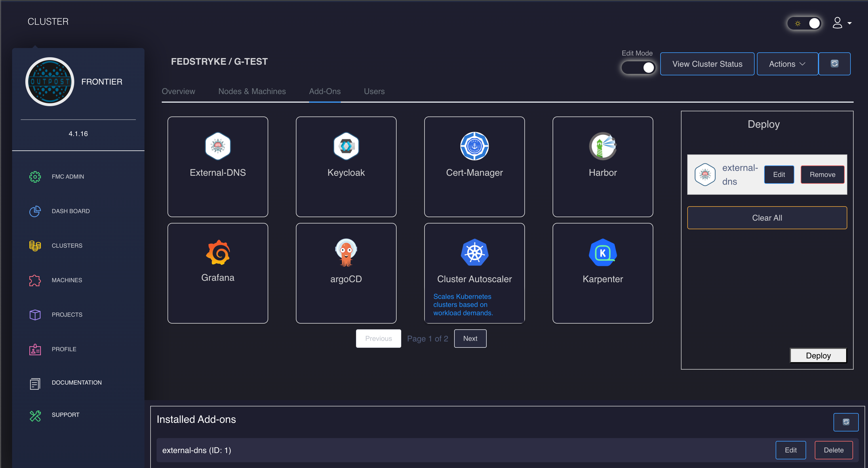Go to Next add-ons page
Image resolution: width=868 pixels, height=468 pixels.
tap(470, 338)
